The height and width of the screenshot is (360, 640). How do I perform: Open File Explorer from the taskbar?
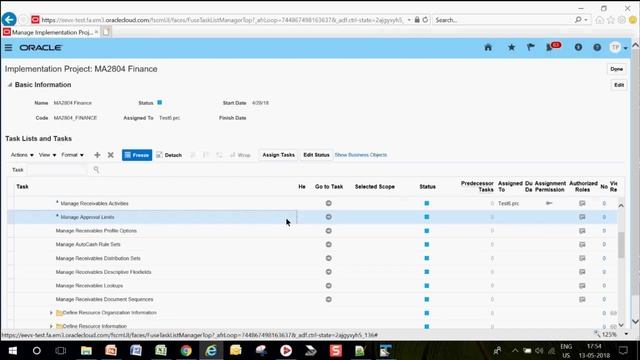pos(86,351)
